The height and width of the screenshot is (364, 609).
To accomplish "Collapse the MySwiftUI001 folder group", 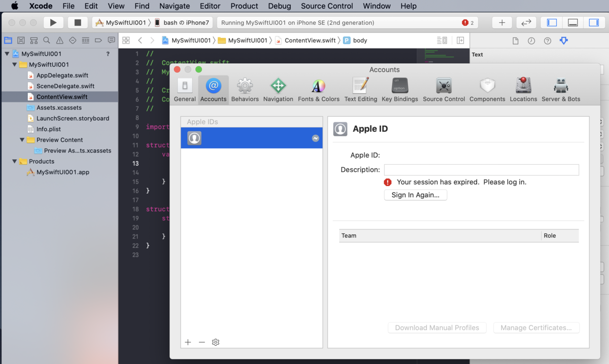I will tap(14, 65).
